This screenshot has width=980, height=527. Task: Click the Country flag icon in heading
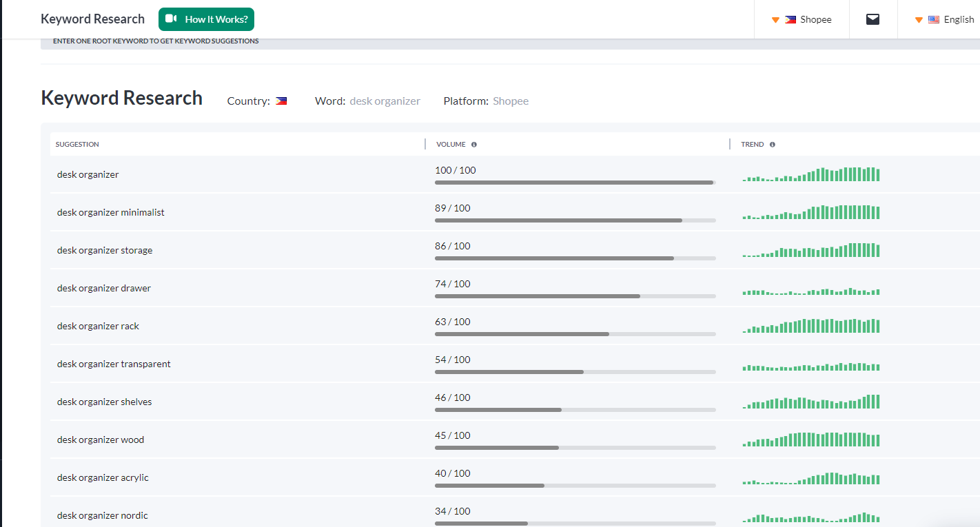[x=281, y=101]
